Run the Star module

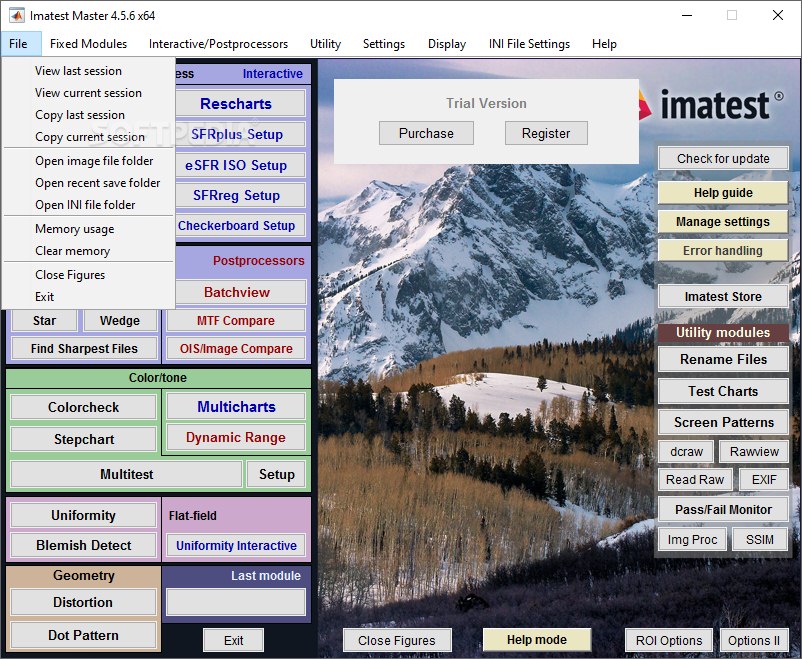[x=44, y=321]
